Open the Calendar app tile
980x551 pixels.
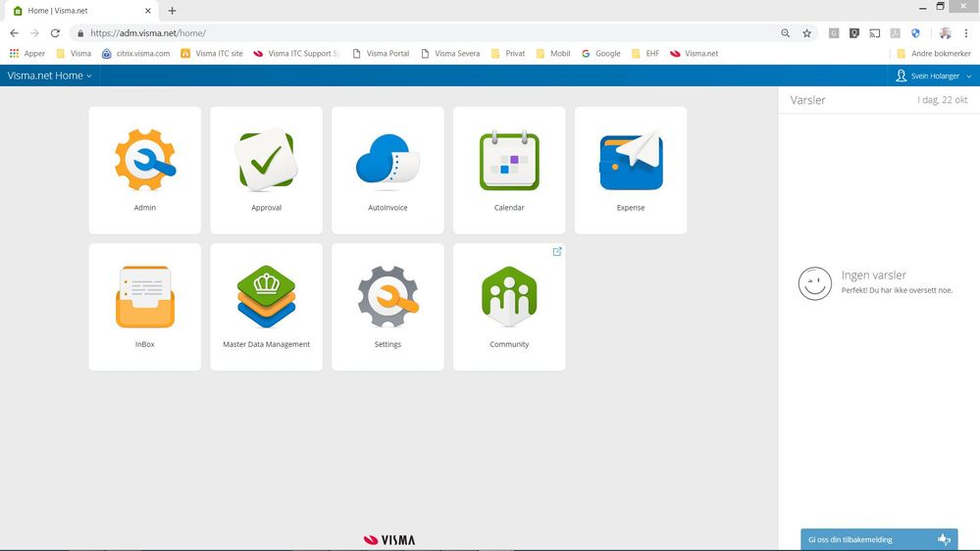coord(509,170)
